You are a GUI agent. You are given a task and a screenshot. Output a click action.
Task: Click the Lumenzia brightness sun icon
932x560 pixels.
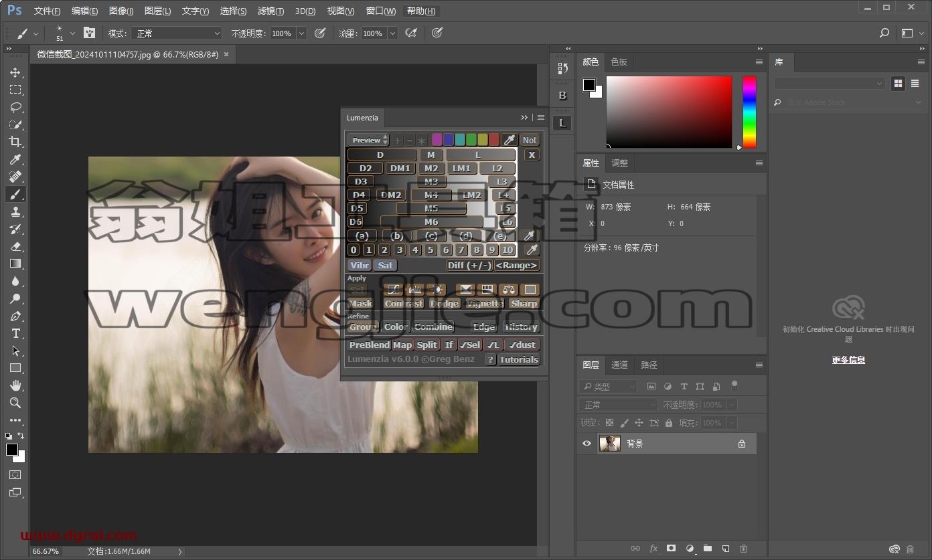pyautogui.click(x=437, y=290)
